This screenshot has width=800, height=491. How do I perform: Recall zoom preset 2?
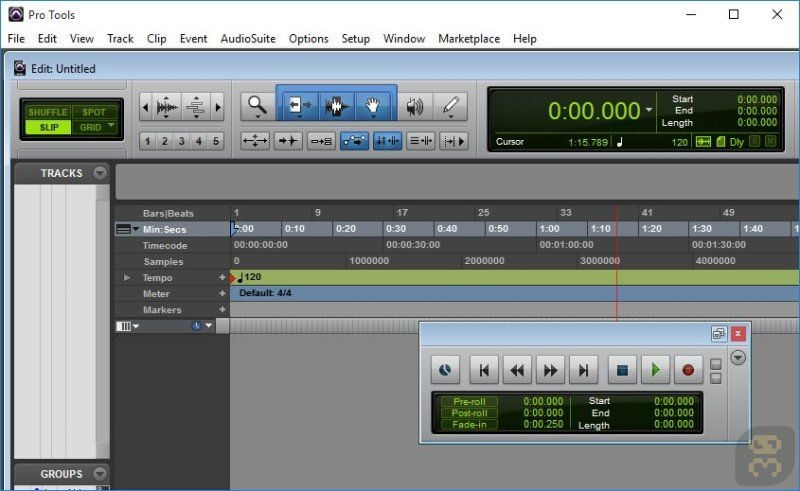click(x=164, y=141)
